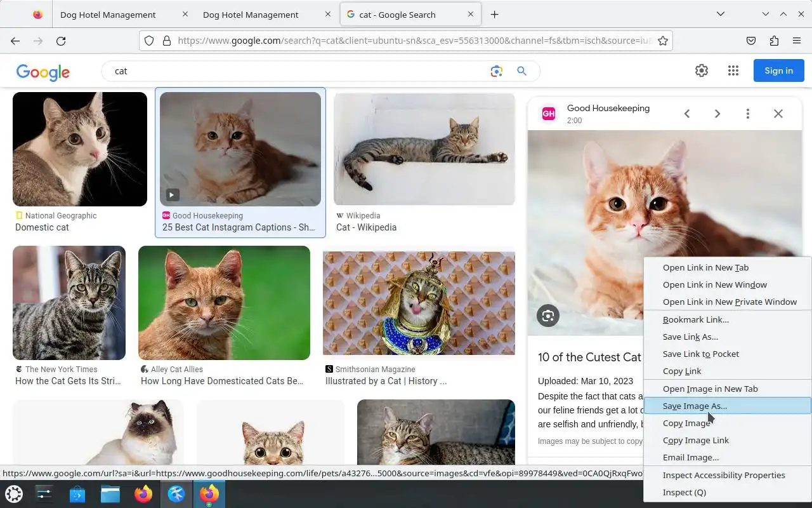Screen dimensions: 812x508
Task: Choose Bookmark Link from context menu
Action: pos(728,319)
